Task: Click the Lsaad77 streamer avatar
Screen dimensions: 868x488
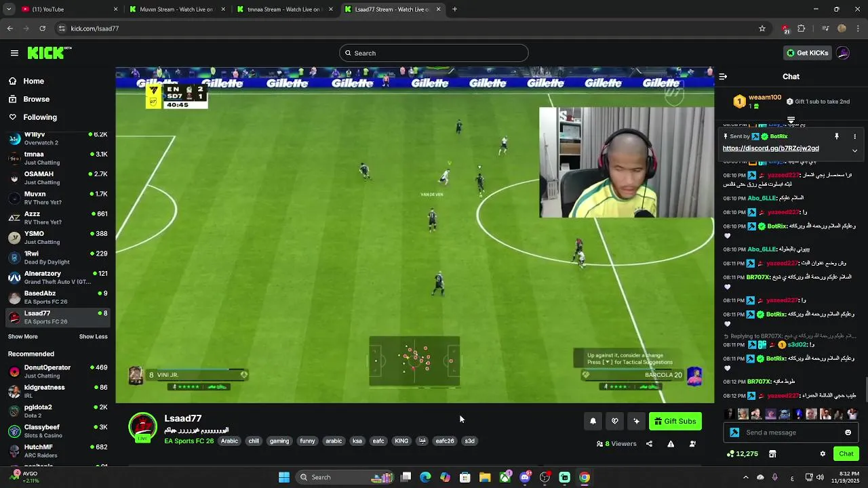Action: (x=142, y=427)
